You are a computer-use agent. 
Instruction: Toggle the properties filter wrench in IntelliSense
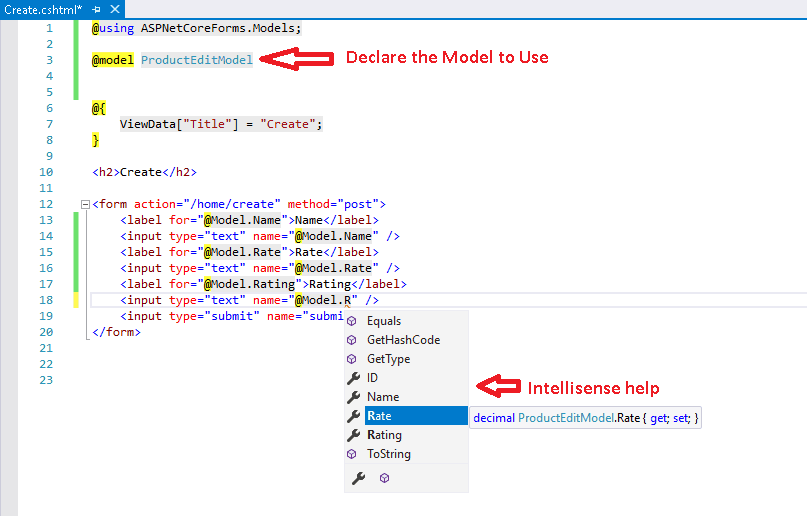click(x=354, y=479)
